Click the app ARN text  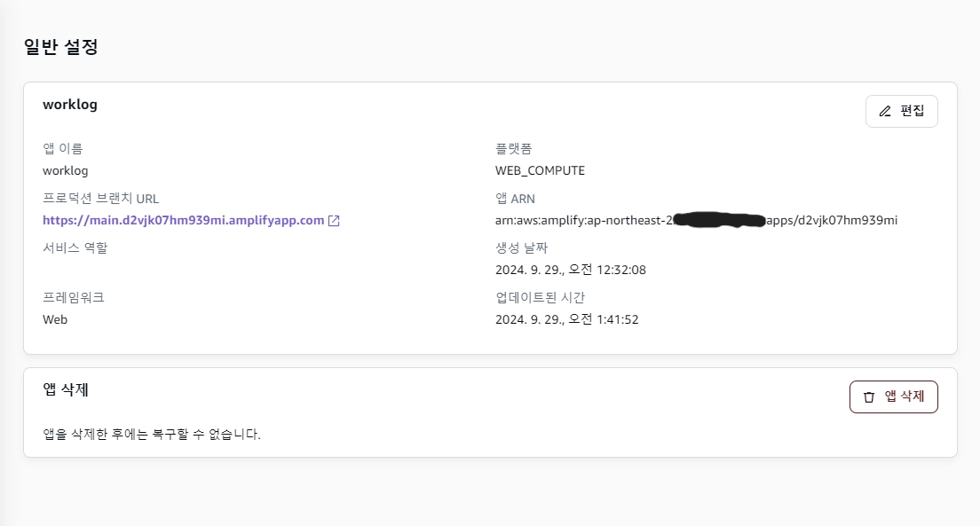[x=696, y=220]
